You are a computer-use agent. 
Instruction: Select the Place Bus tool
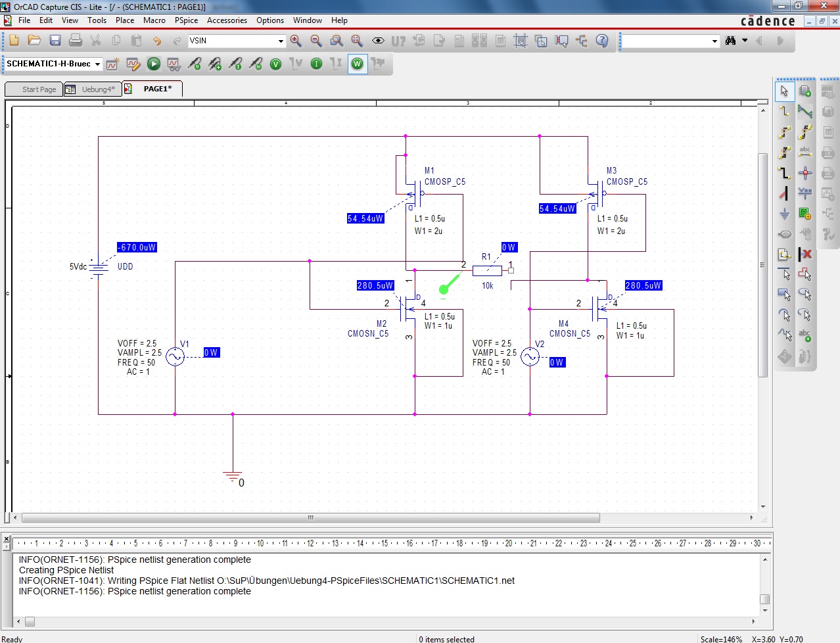[x=784, y=173]
